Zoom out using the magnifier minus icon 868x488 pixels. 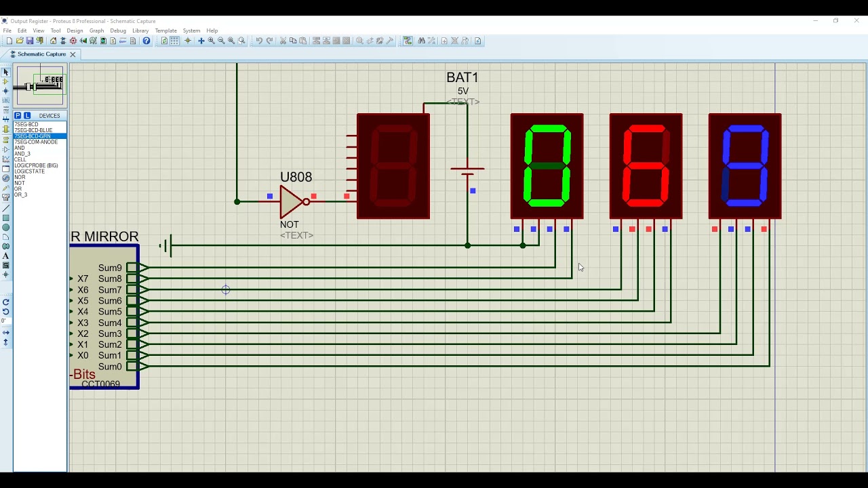pyautogui.click(x=221, y=41)
